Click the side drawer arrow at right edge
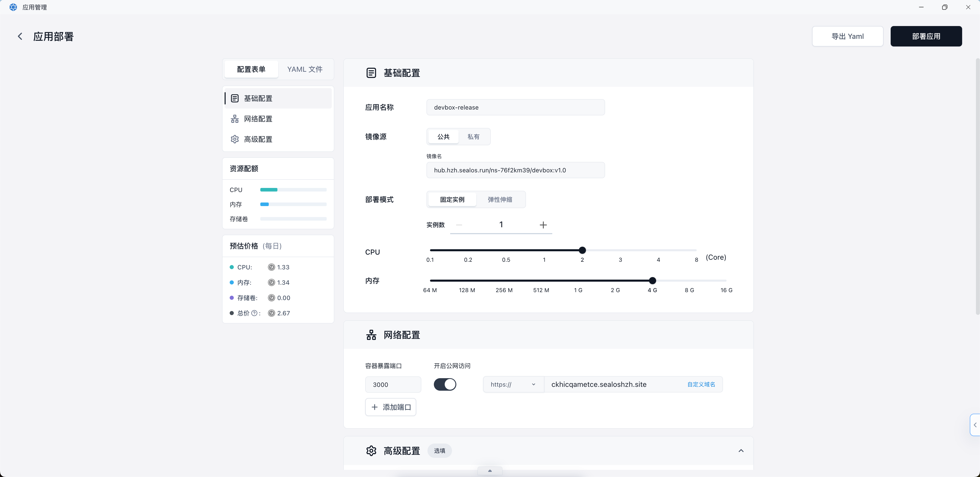 pos(975,425)
